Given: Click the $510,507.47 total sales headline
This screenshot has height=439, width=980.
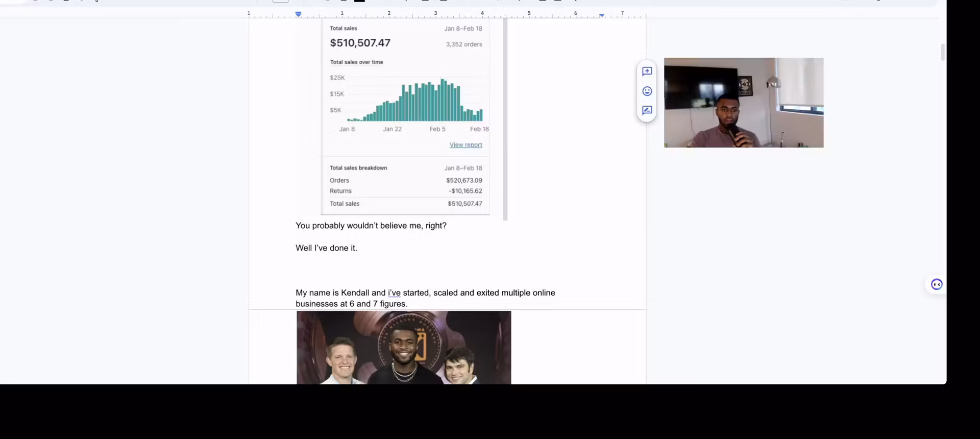Looking at the screenshot, I should (x=360, y=43).
